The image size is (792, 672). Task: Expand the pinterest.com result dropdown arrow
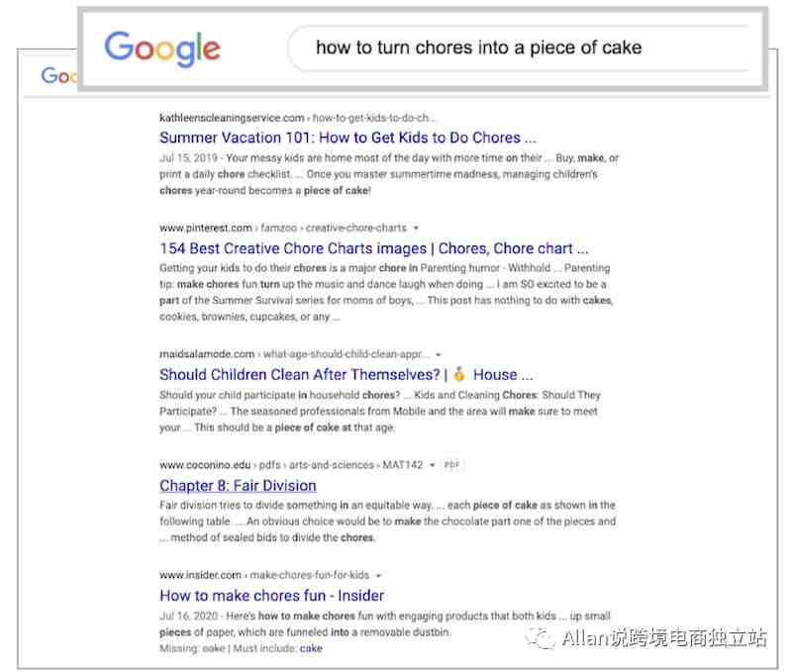(x=416, y=229)
